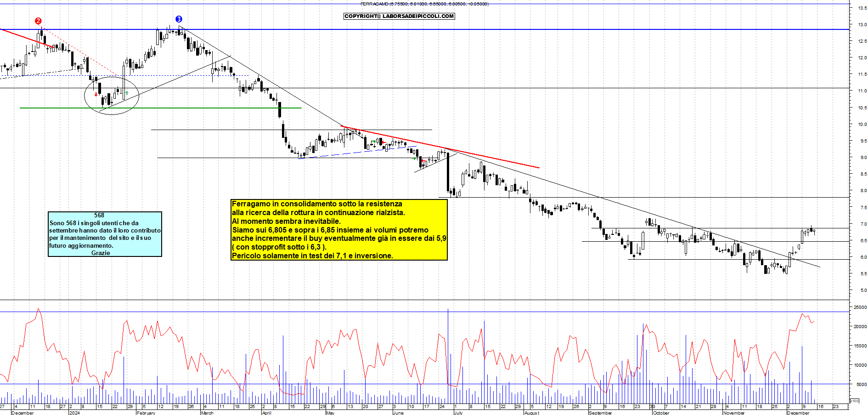Click the line 'Al momento sembra inevitabile.'
This screenshot has width=868, height=415.
(286, 221)
